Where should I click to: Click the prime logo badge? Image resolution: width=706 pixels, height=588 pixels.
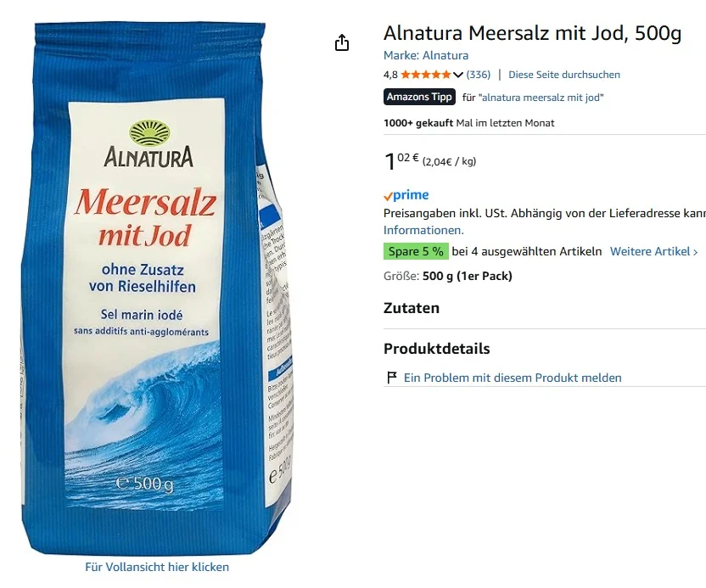pos(406,195)
